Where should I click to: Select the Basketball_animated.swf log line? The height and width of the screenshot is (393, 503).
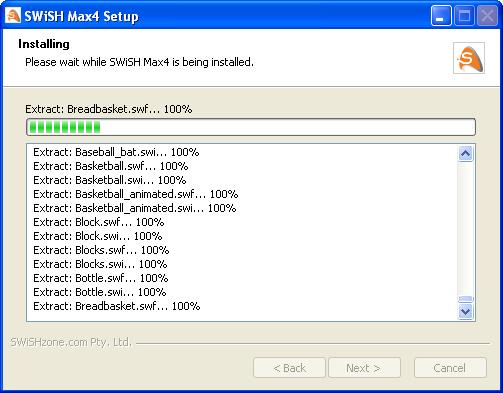(x=136, y=194)
